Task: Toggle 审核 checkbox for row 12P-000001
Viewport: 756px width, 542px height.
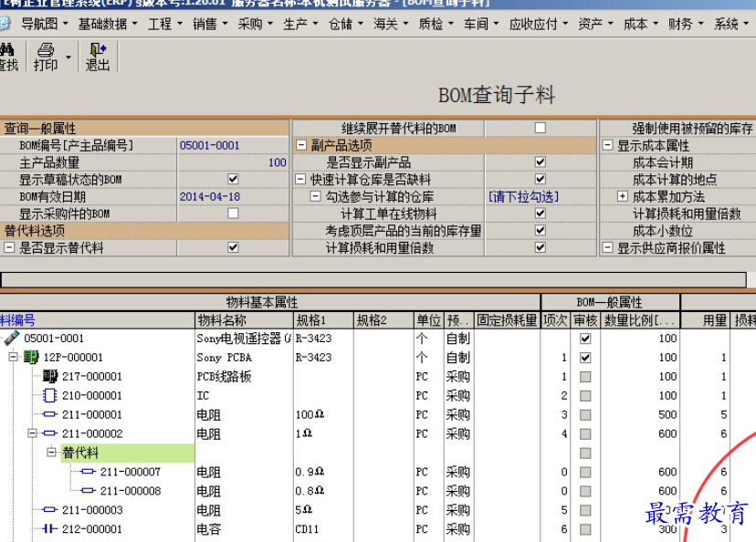Action: click(x=585, y=358)
